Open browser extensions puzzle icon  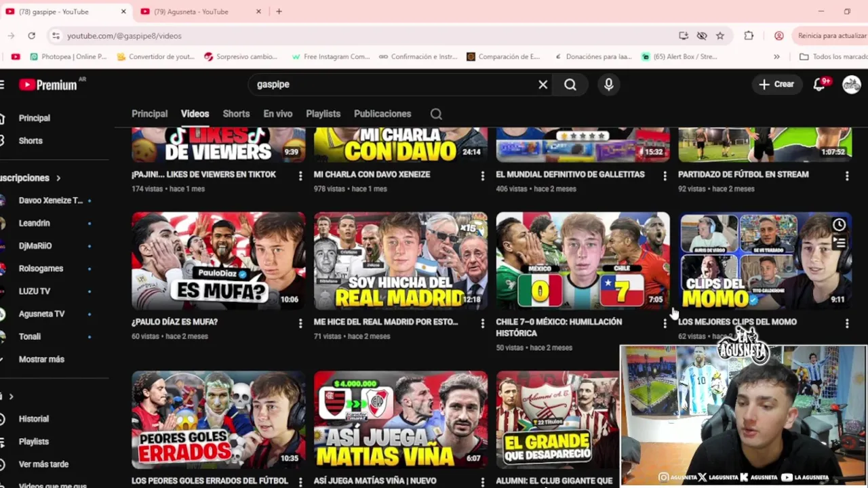749,36
